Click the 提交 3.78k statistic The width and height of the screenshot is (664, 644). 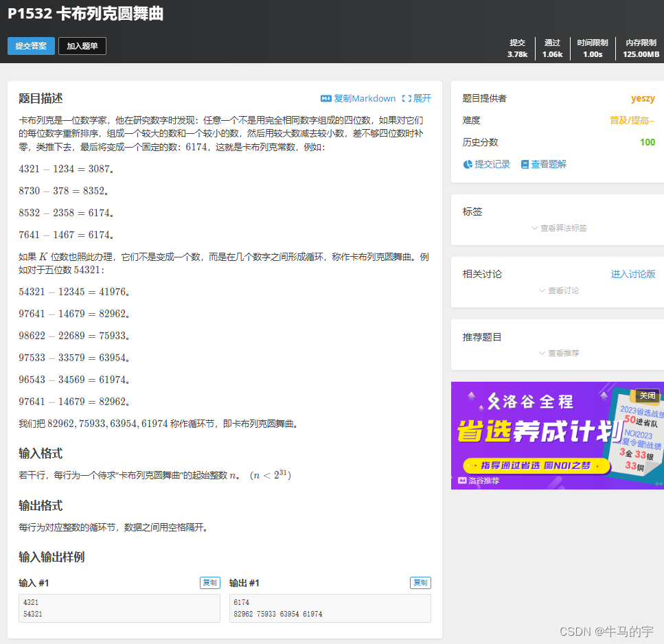point(518,48)
